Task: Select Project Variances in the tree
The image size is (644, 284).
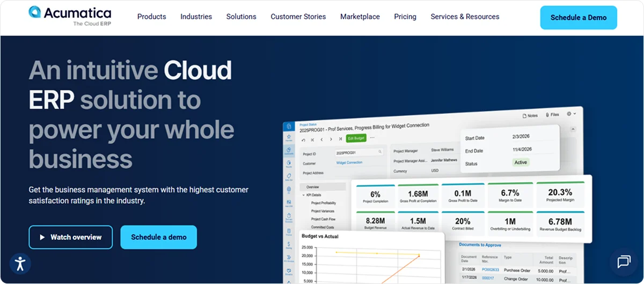Action: tap(323, 211)
